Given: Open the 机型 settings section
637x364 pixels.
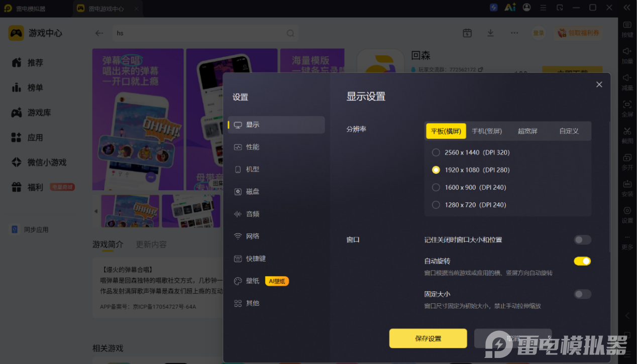Looking at the screenshot, I should pos(276,169).
